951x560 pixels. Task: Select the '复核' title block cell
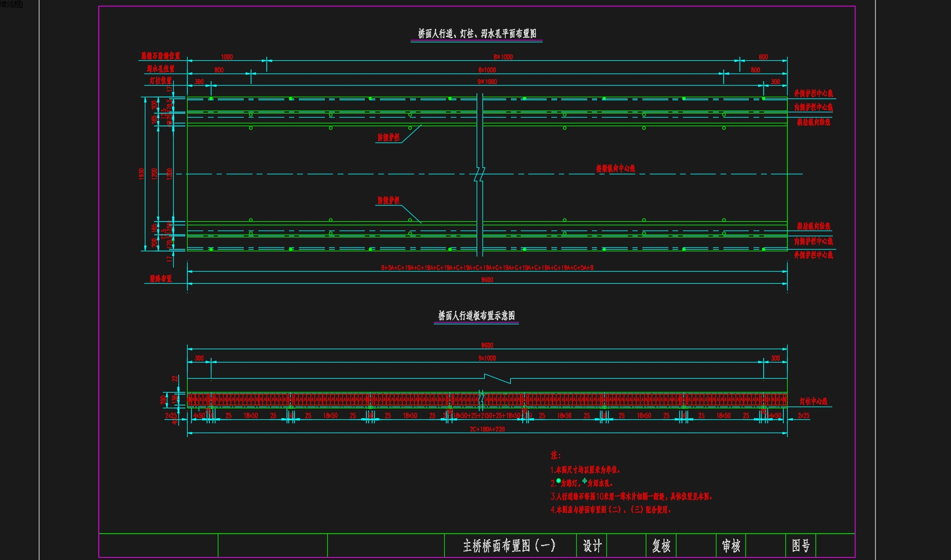[x=661, y=546]
